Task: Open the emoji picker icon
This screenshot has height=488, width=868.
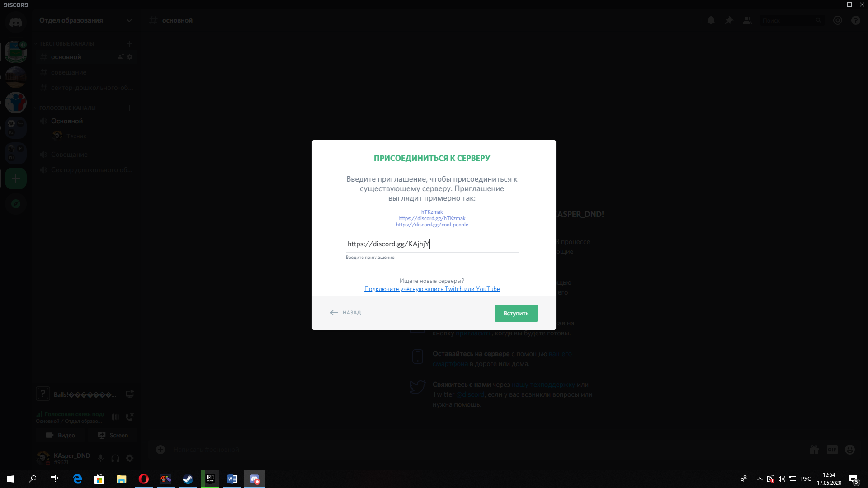Action: click(x=850, y=450)
